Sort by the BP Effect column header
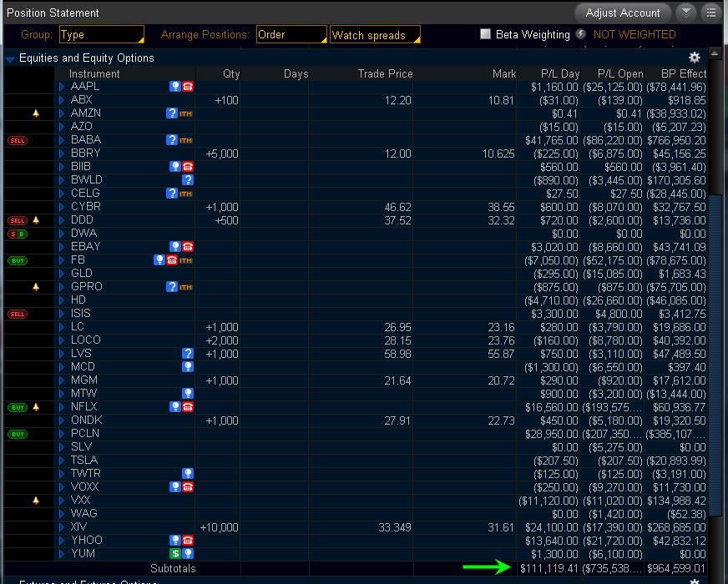 pos(684,73)
